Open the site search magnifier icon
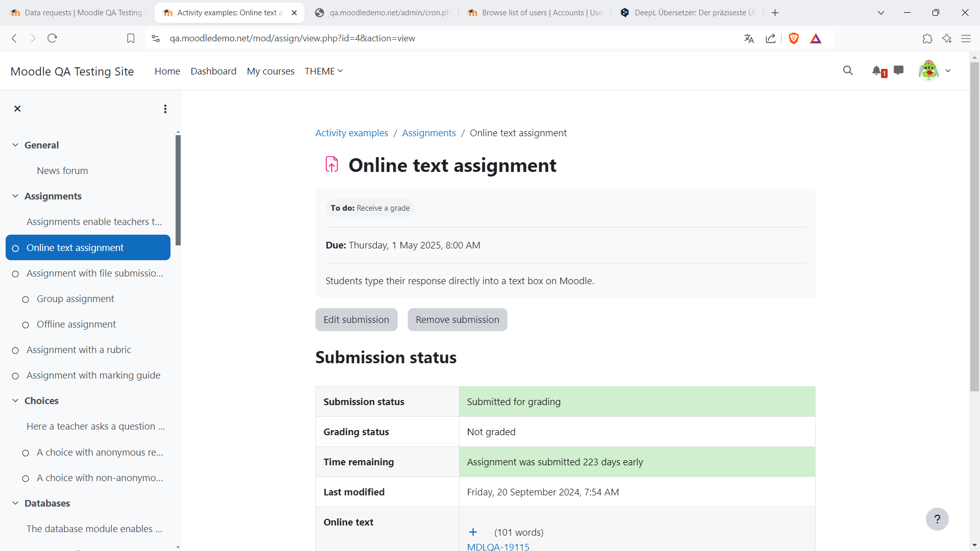 [848, 70]
